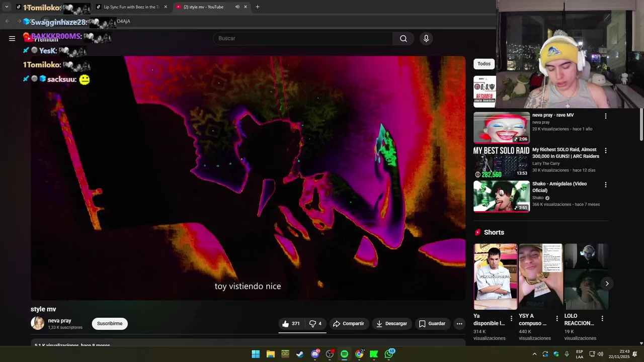Open Steam from taskbar
Viewport: 644px width, 362px height.
tap(300, 354)
